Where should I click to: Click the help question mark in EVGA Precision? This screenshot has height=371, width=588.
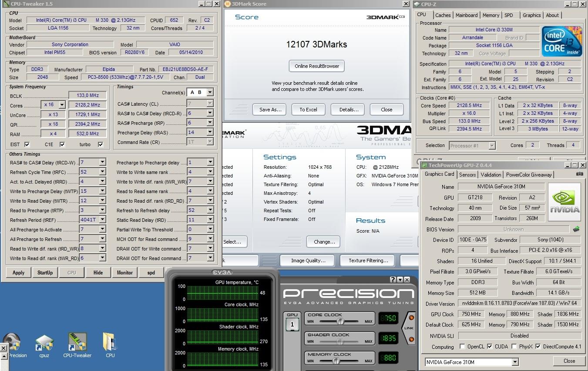click(393, 280)
